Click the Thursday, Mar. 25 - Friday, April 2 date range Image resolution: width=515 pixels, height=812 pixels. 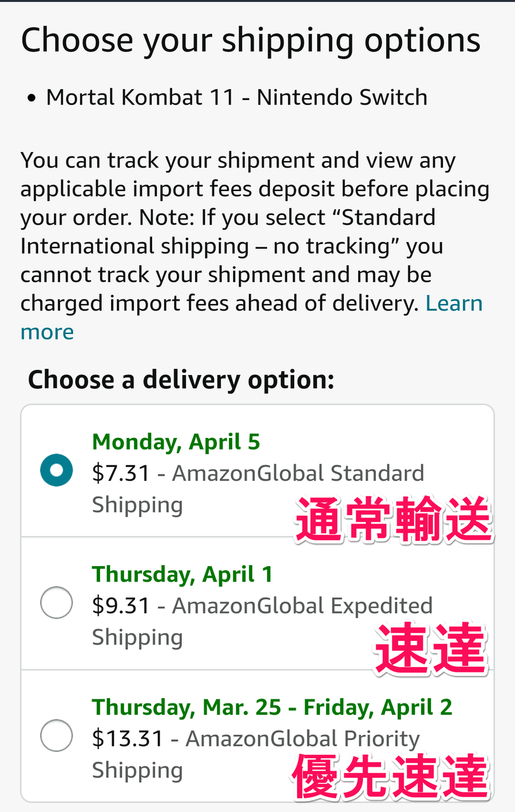tap(272, 707)
